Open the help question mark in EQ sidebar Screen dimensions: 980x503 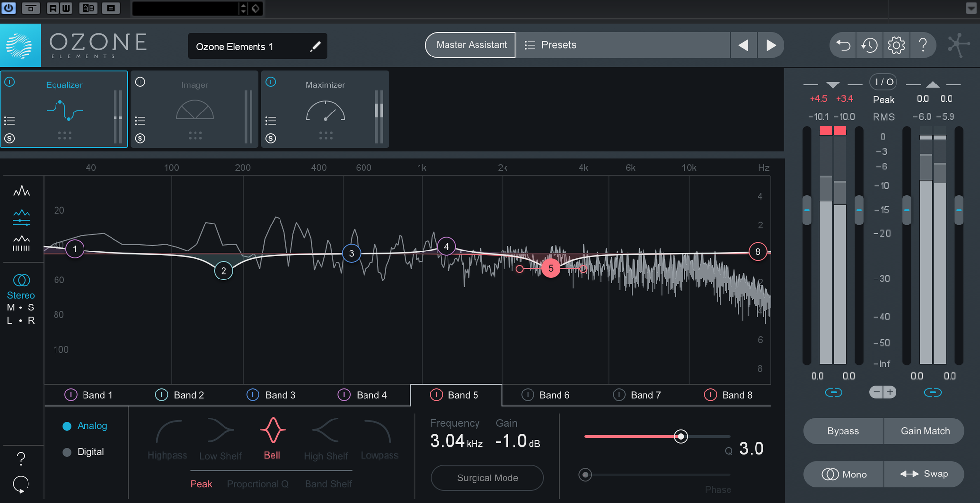click(x=21, y=459)
